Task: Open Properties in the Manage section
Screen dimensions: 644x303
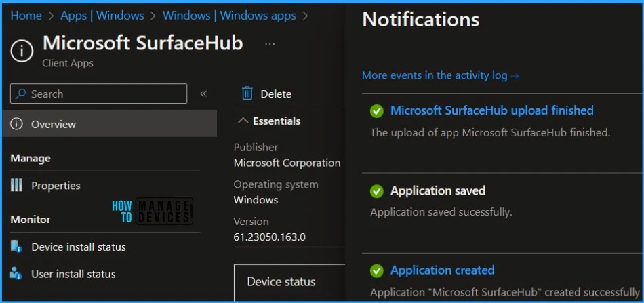Action: (56, 186)
